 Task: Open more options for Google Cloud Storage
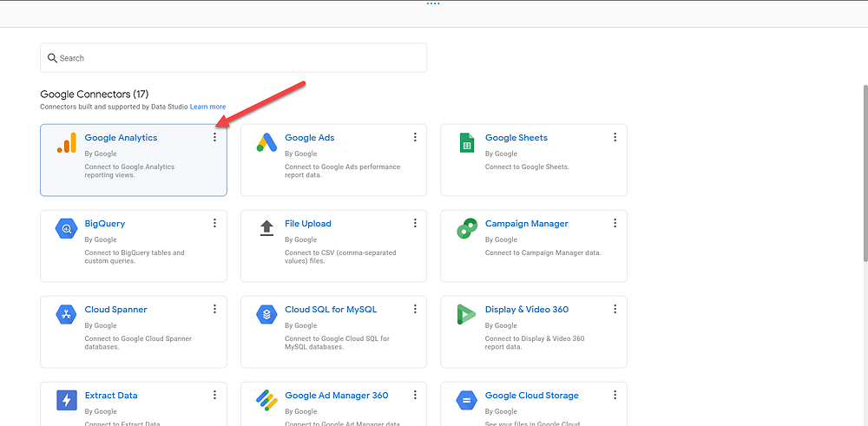(615, 395)
